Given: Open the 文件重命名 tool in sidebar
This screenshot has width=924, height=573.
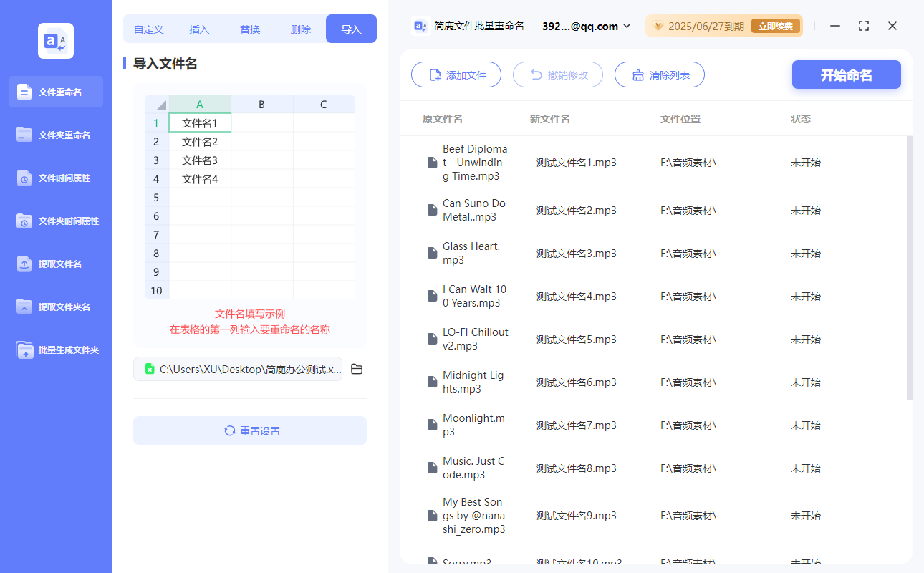Looking at the screenshot, I should coord(55,92).
